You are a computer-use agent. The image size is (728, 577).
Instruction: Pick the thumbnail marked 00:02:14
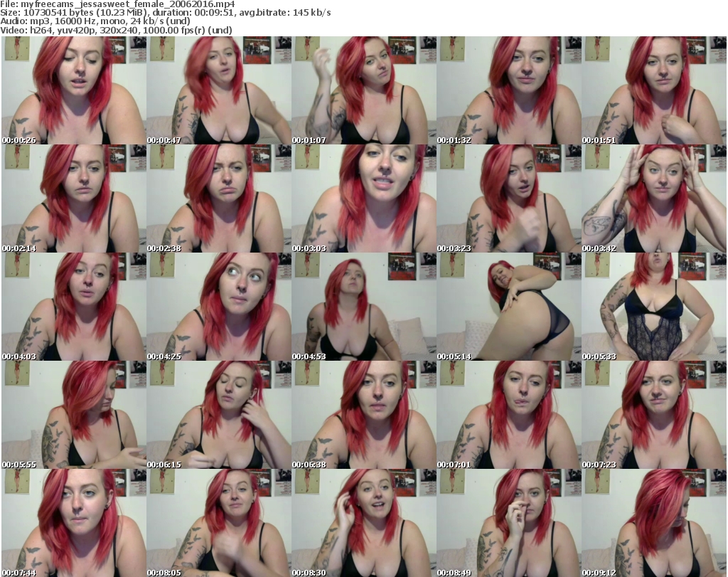[74, 198]
